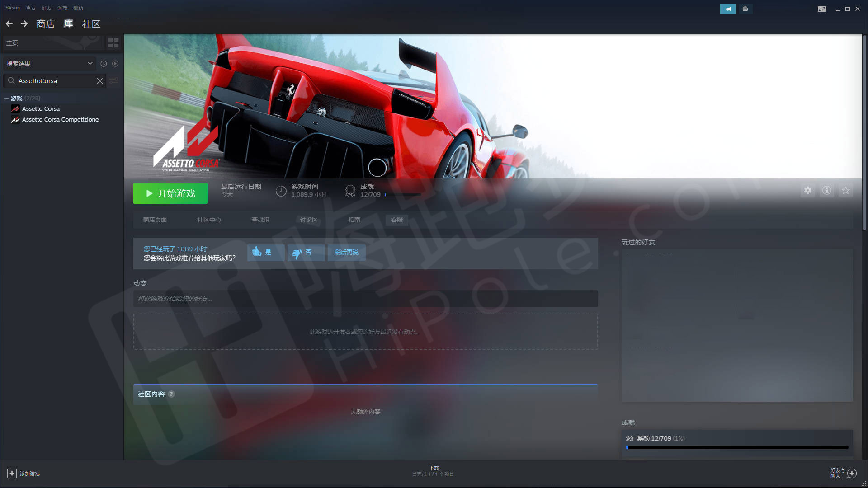Click the Assetto Corsa hero banner image
The height and width of the screenshot is (488, 868).
click(x=493, y=106)
